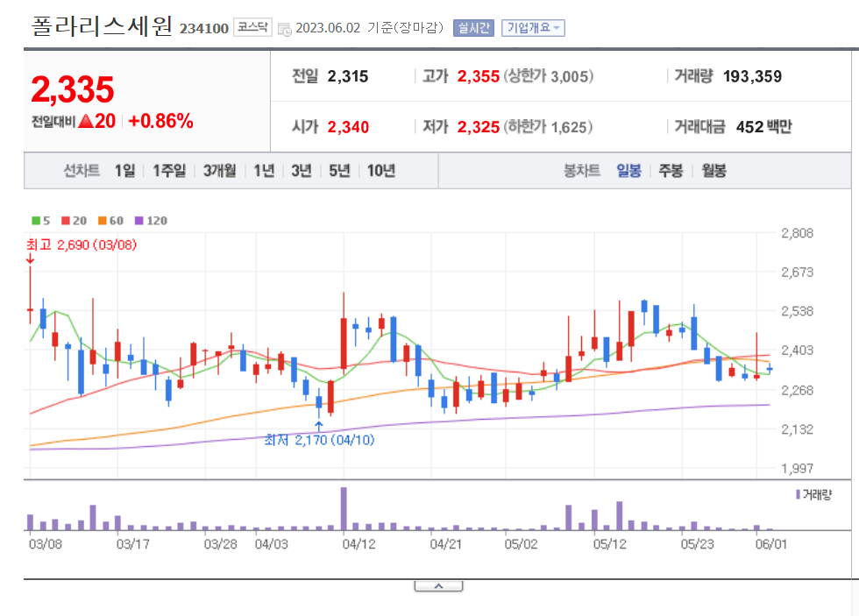Screen dimensions: 859x616
Task: Click the red up-triangle change icon
Action: (86, 121)
